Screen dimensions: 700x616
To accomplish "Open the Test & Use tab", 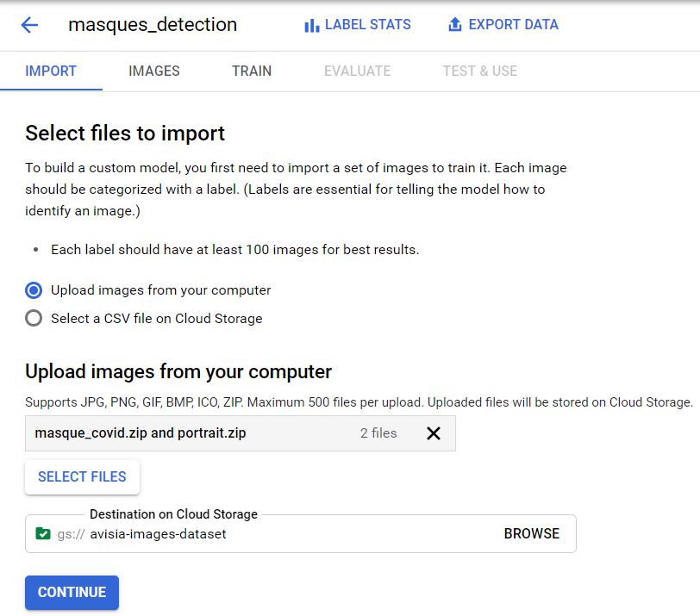I will [x=479, y=71].
